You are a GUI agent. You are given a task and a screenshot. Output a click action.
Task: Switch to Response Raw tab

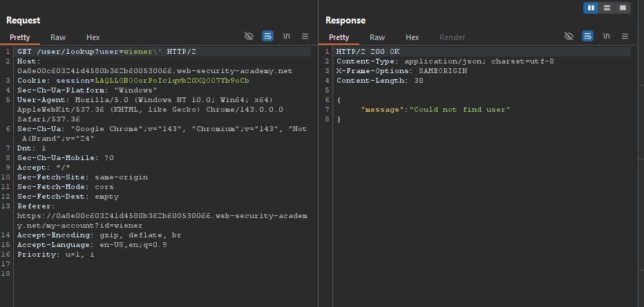click(377, 37)
